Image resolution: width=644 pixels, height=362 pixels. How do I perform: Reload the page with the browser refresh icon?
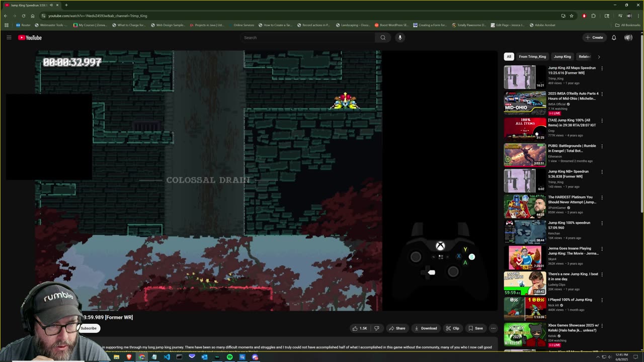[24, 16]
